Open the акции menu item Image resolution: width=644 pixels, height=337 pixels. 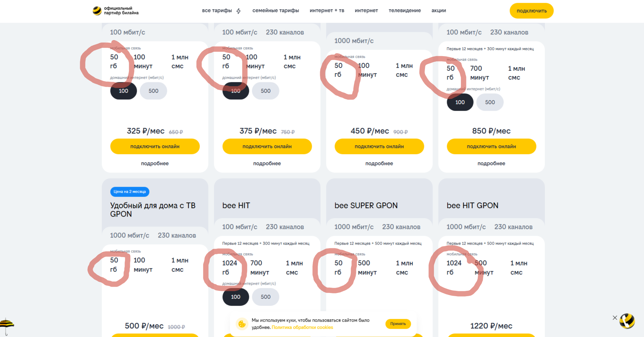tap(439, 11)
